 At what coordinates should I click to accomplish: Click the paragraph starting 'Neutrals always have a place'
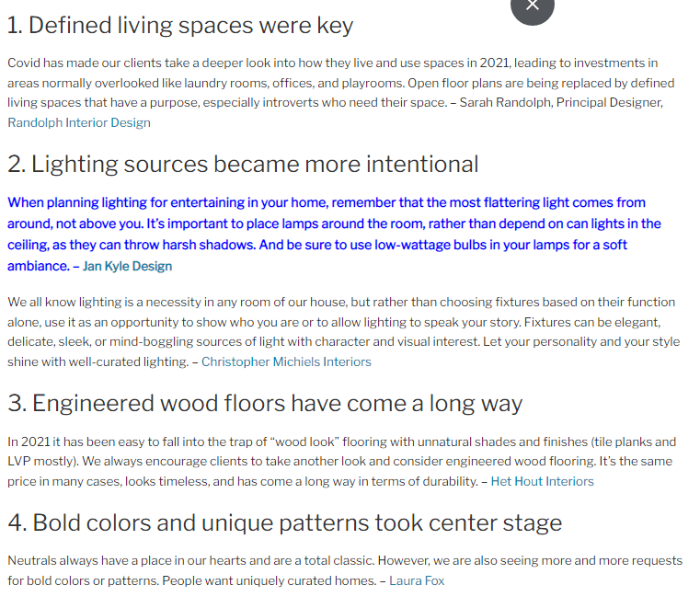(x=345, y=571)
